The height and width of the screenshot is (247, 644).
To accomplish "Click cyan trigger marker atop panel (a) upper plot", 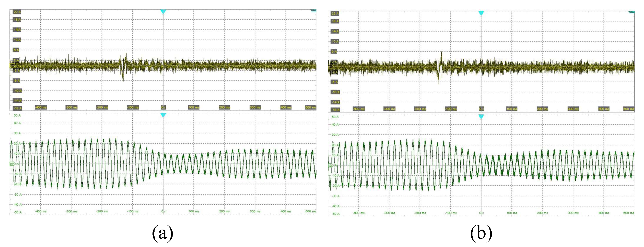I will point(163,11).
